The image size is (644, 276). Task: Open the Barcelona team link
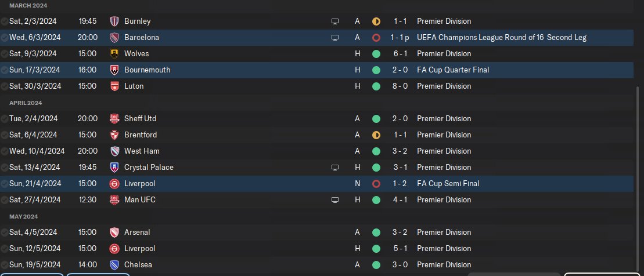tap(142, 38)
